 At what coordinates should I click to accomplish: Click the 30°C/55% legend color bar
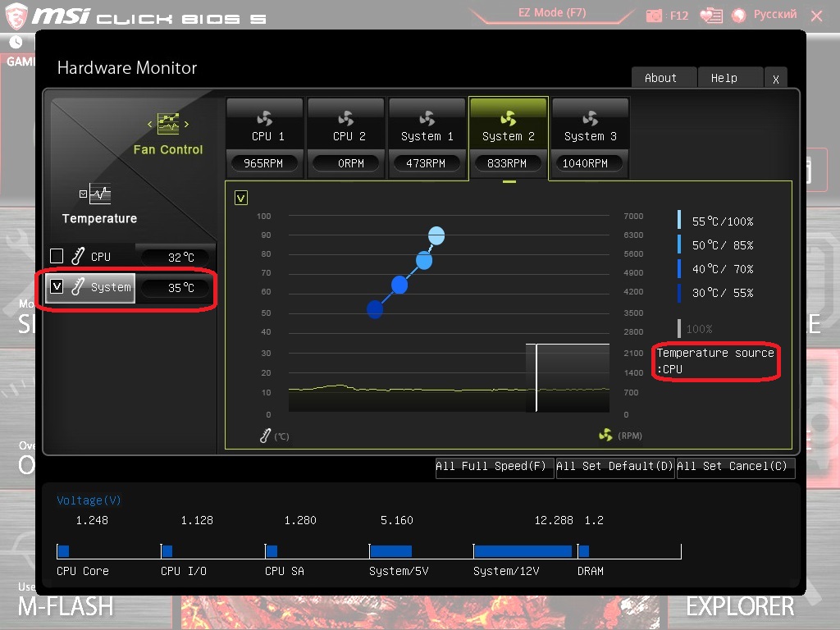pos(679,293)
